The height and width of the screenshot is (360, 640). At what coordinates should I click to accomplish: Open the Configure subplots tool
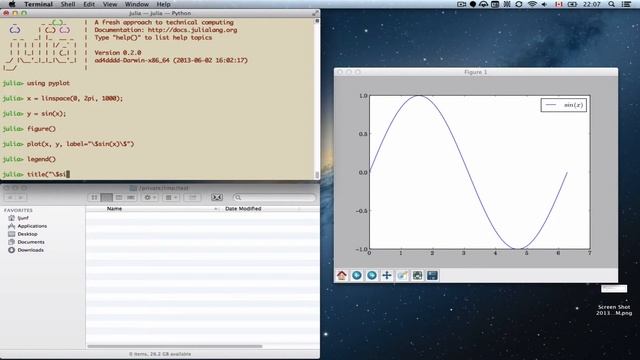417,276
